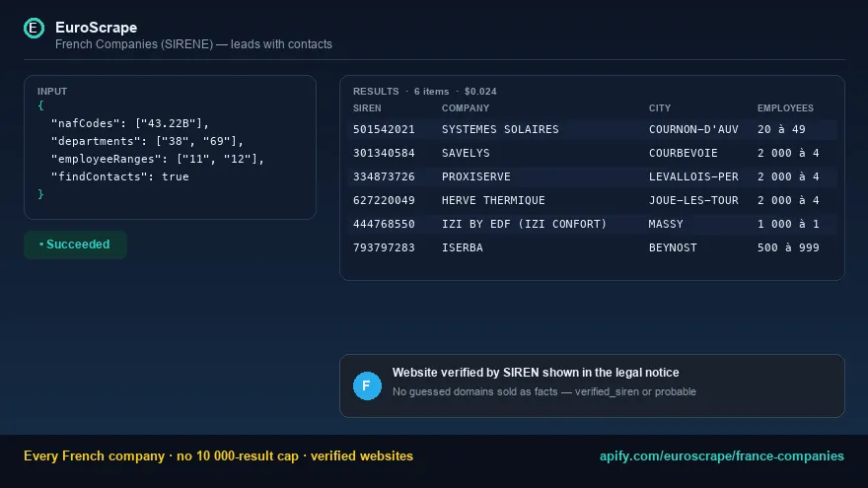Open the apify.com/euroscrape/france-companies link
This screenshot has width=868, height=488.
[x=721, y=455]
